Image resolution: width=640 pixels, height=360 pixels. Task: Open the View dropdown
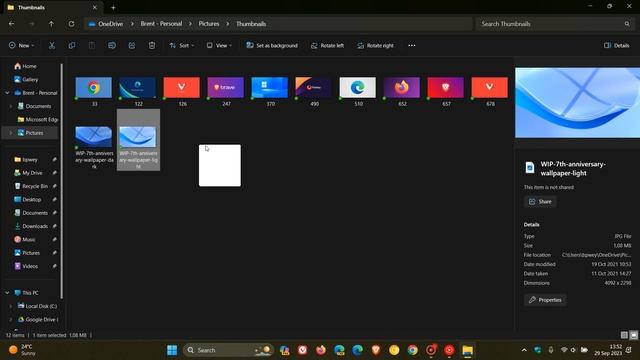219,45
